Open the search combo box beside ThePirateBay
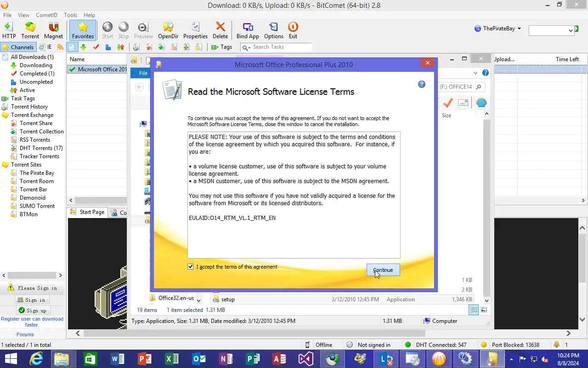The width and height of the screenshot is (588, 368). 551,30
